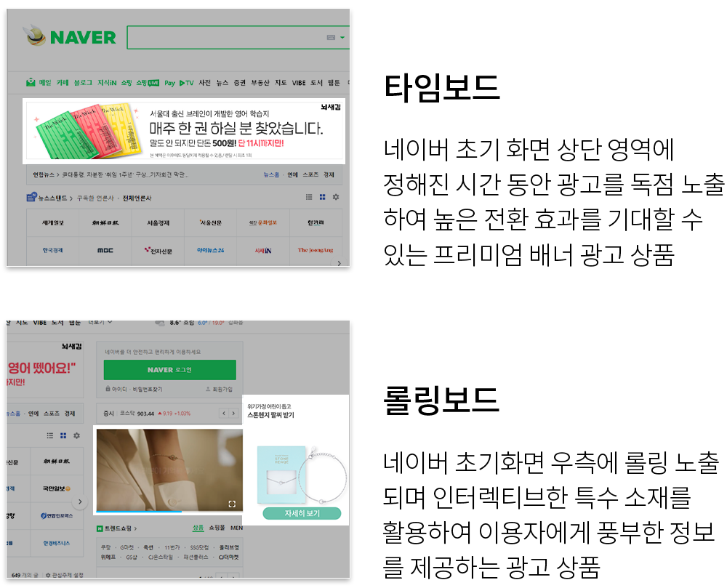Image resolution: width=727 pixels, height=588 pixels.
Task: Focus the green-bordered NAVER search field
Action: coord(238,38)
